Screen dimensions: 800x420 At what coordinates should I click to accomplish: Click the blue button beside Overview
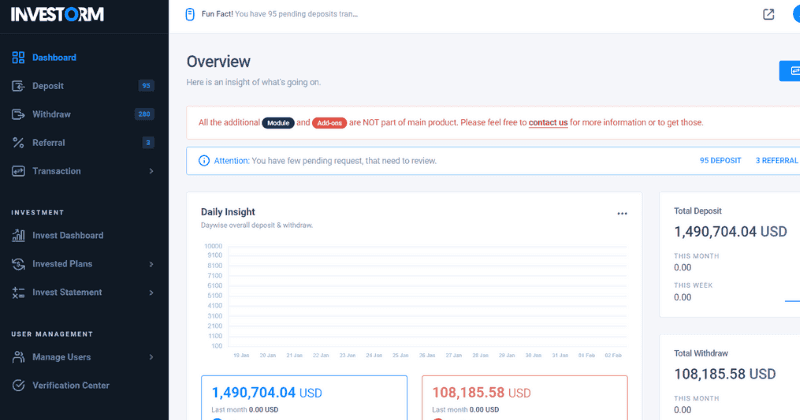coord(790,70)
